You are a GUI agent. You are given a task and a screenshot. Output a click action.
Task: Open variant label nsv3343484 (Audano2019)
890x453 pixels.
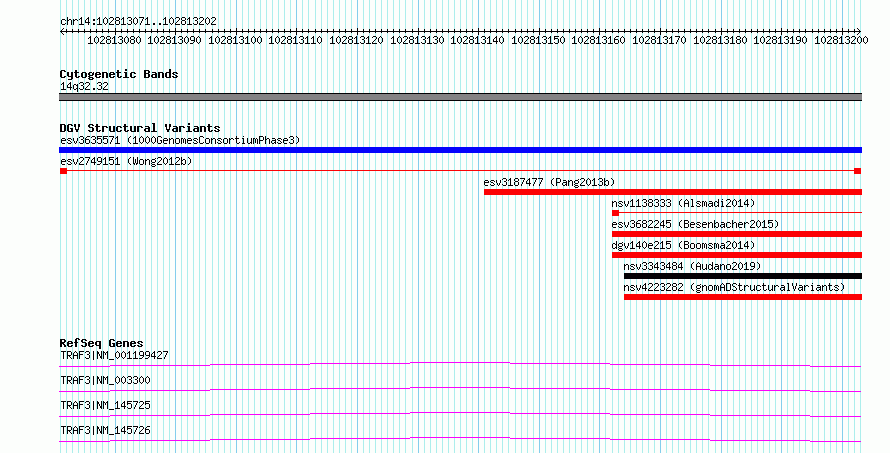coord(692,266)
